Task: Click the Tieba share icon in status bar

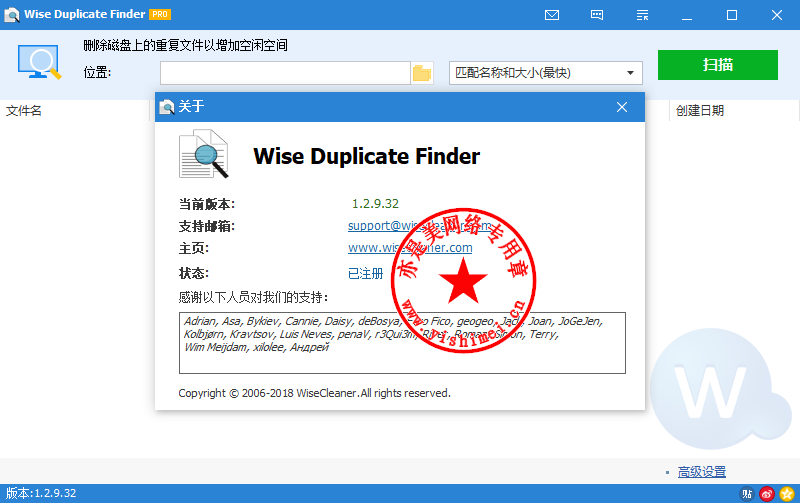Action: tap(746, 494)
